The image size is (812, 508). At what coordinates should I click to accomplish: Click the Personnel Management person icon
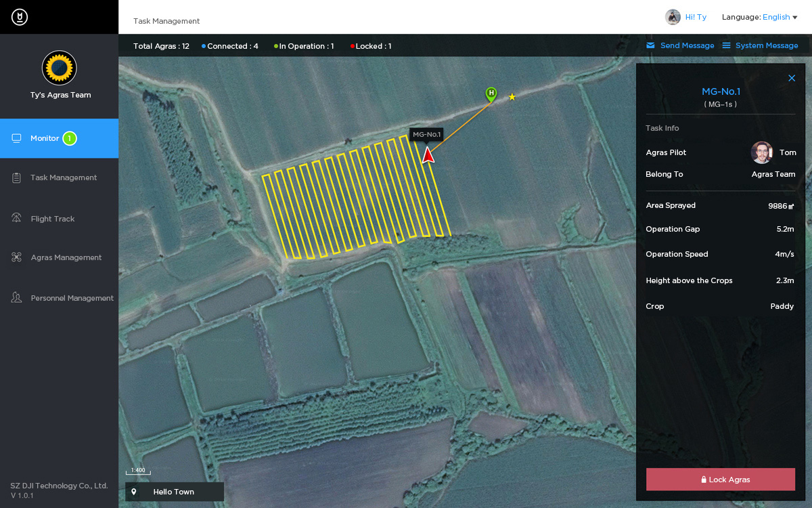(17, 297)
